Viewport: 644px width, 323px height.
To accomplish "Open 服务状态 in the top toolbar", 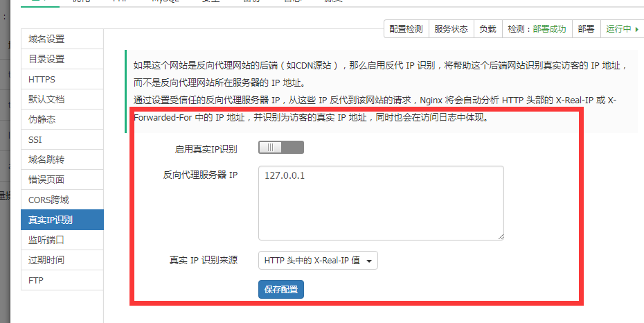I will 451,29.
